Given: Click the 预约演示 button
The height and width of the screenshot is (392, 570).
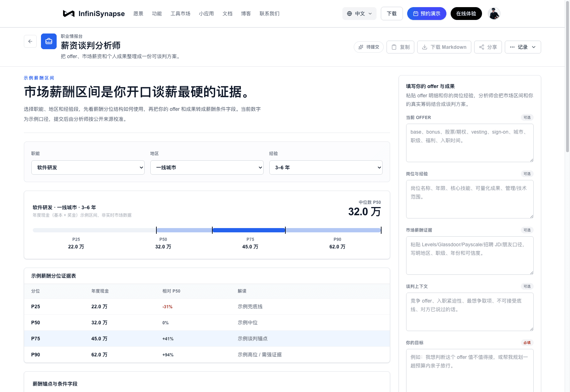Looking at the screenshot, I should pyautogui.click(x=427, y=14).
